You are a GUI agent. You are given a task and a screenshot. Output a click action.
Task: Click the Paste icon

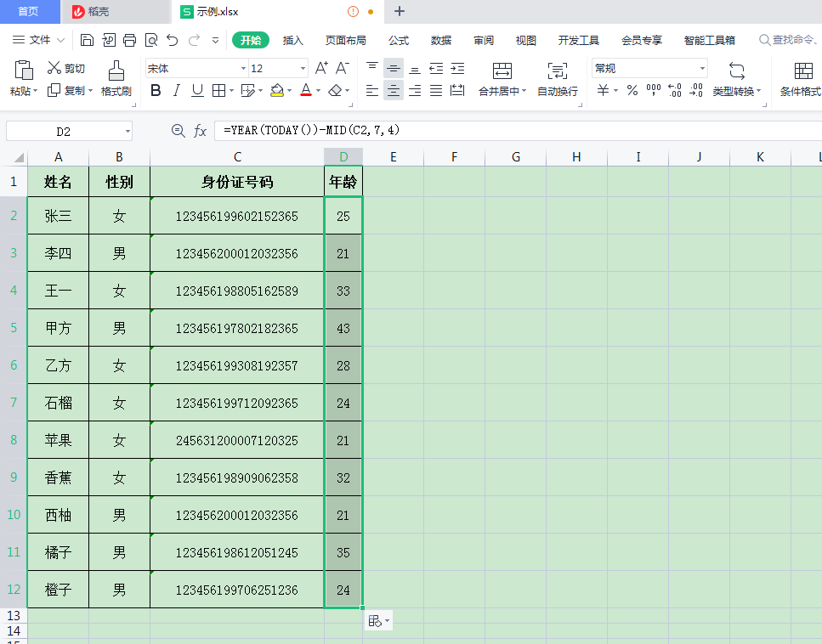pos(24,71)
